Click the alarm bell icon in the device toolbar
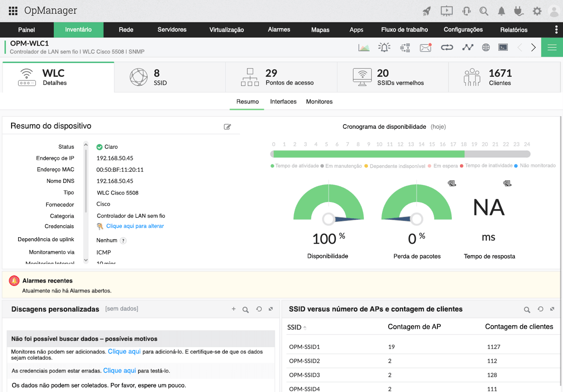 coord(384,47)
